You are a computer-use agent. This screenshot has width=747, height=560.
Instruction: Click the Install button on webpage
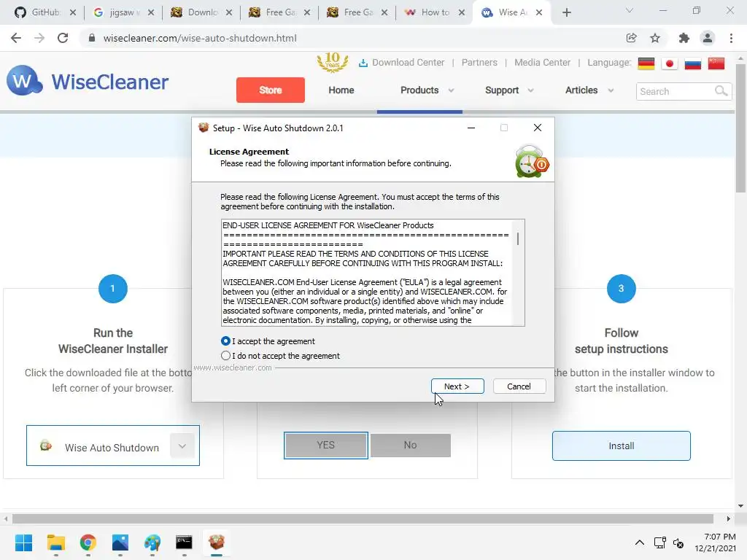622,446
